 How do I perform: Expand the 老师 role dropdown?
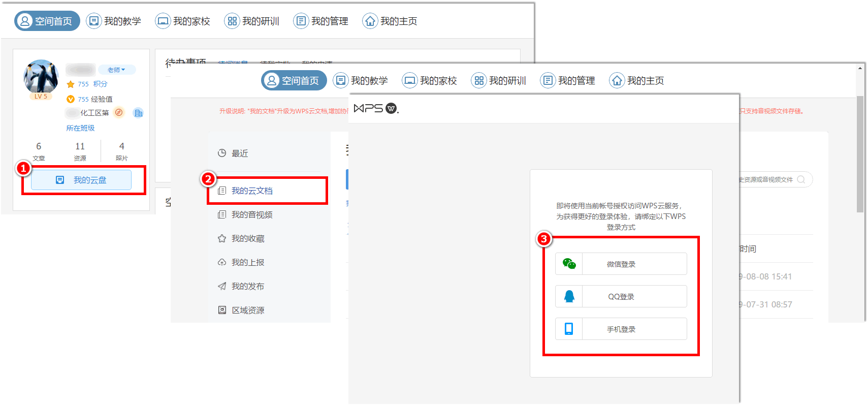click(x=116, y=70)
